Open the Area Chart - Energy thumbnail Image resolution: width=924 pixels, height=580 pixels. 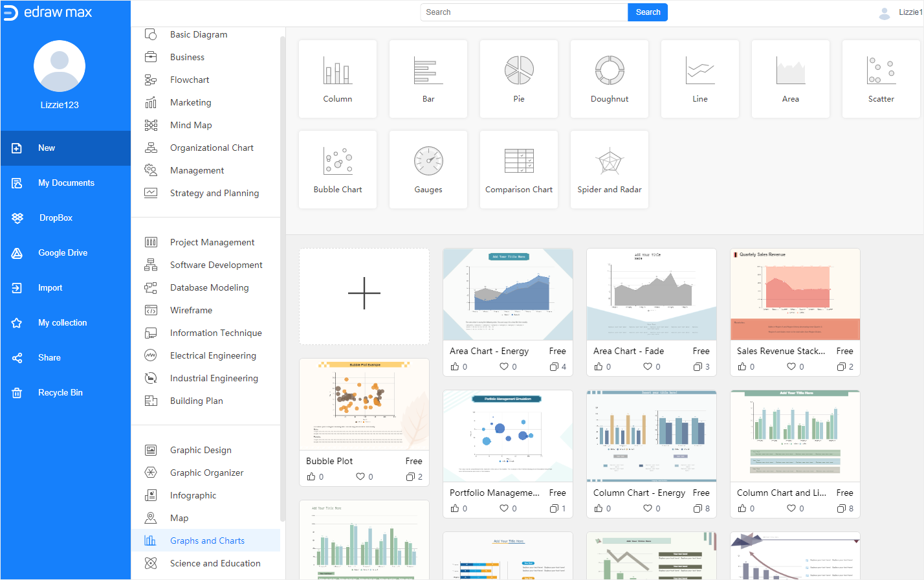[x=508, y=295]
